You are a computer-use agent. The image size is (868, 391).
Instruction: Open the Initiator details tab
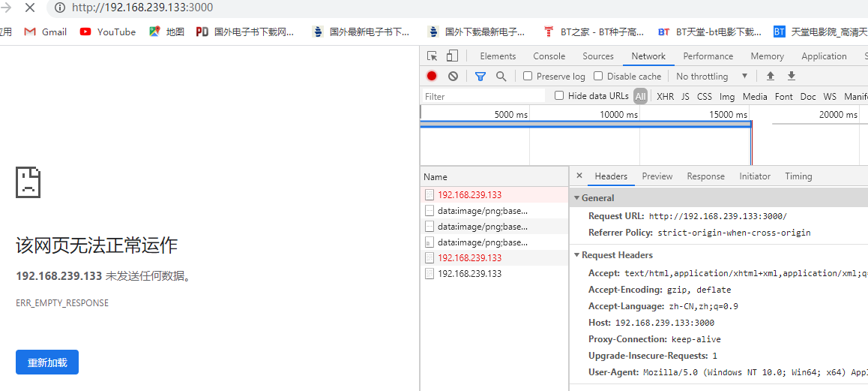[755, 176]
